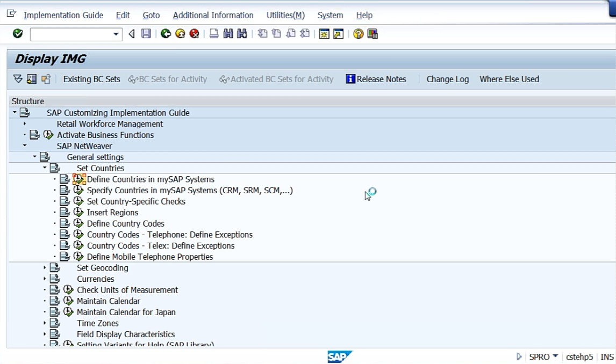The image size is (616, 364).
Task: Click the Create New Session icon
Action: click(324, 34)
